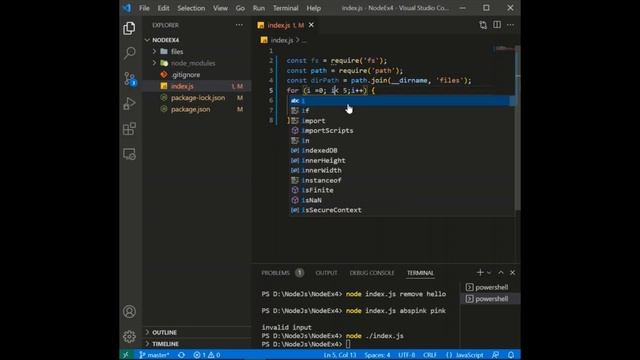Open the Search view icon
The image size is (640, 360).
(x=129, y=53)
